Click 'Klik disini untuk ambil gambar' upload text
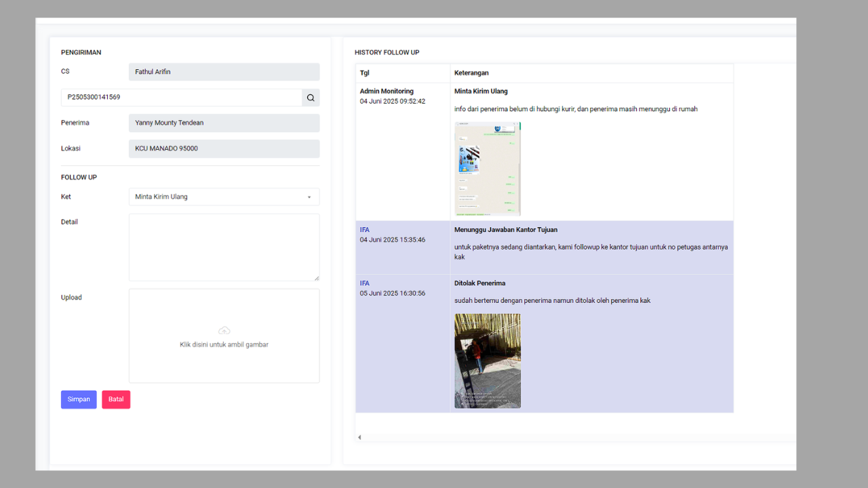This screenshot has height=488, width=868. (224, 345)
